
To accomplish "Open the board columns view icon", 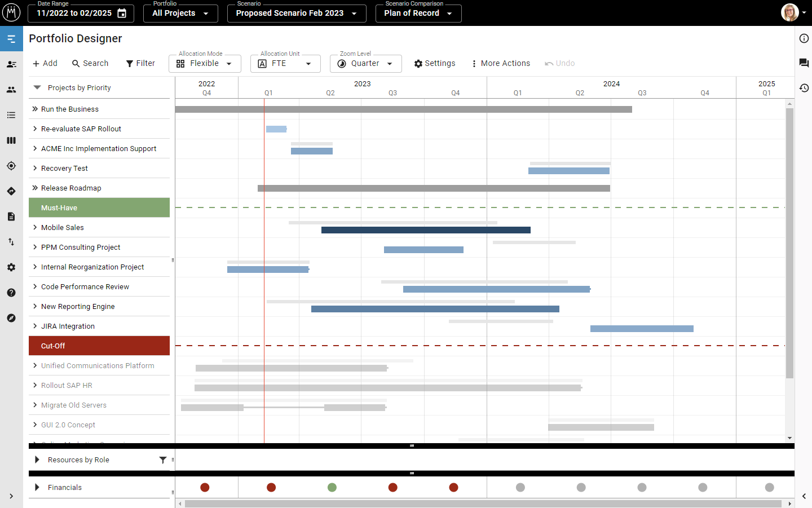I will [11, 140].
